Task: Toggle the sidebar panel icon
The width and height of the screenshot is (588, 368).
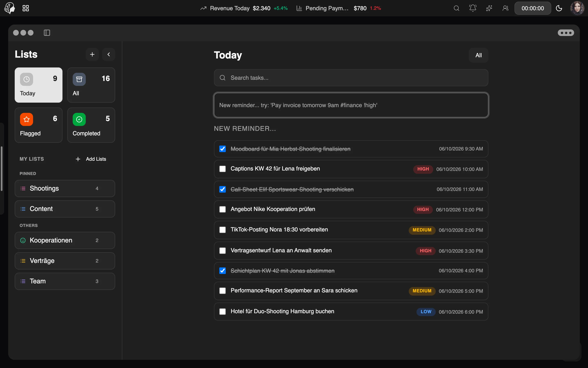Action: 47,33
